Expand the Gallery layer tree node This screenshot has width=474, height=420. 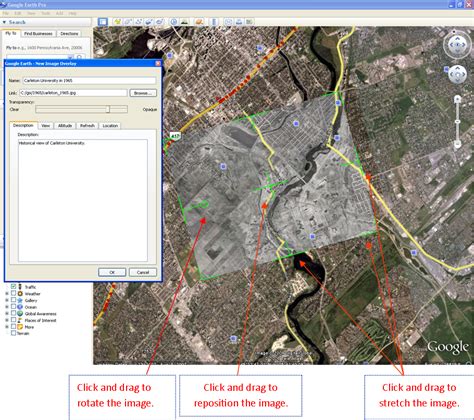click(7, 300)
